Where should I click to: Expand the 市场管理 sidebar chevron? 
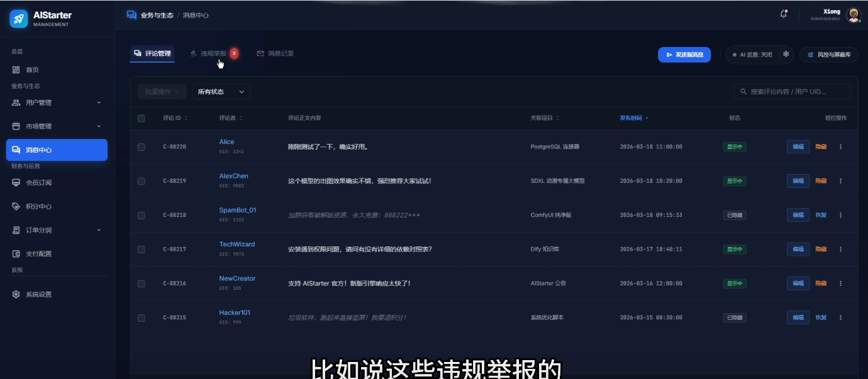[x=99, y=126]
